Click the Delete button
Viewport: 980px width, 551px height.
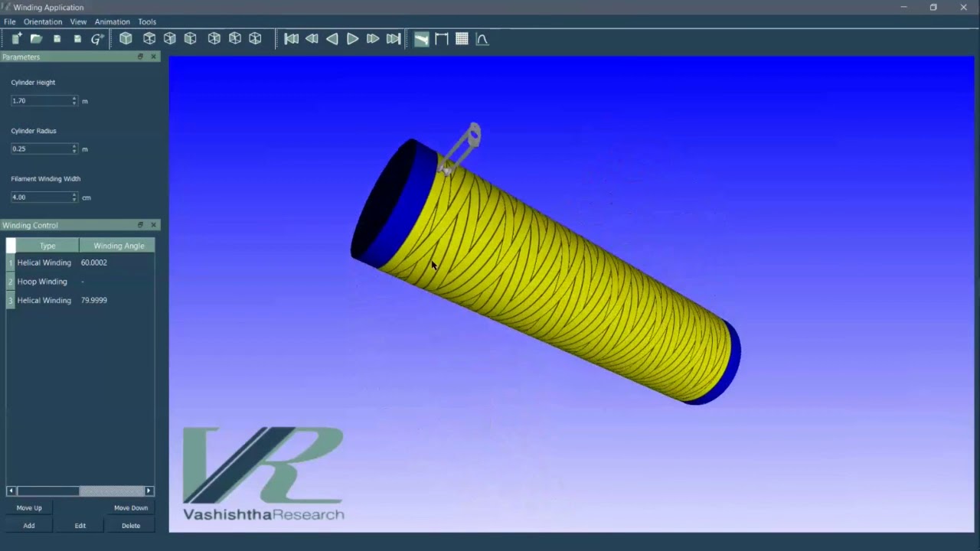(131, 526)
